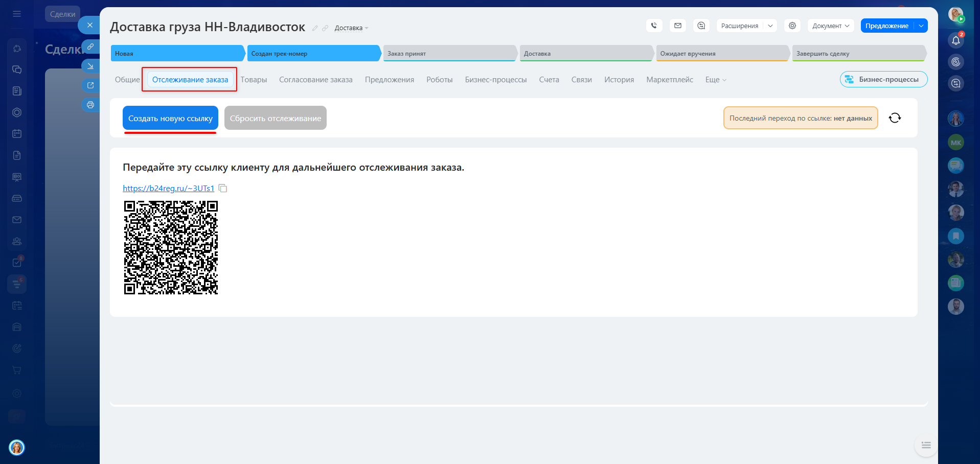Click the Завершить сделку stage

click(859, 53)
